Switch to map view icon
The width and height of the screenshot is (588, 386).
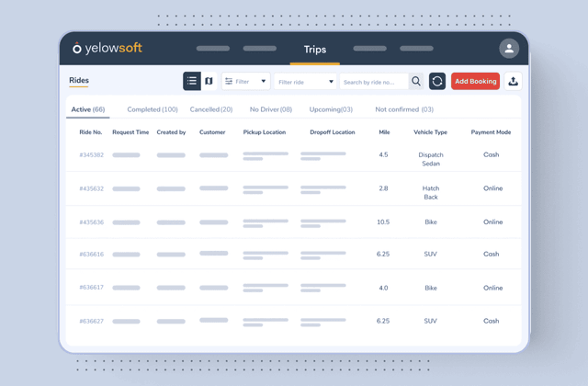coord(209,82)
